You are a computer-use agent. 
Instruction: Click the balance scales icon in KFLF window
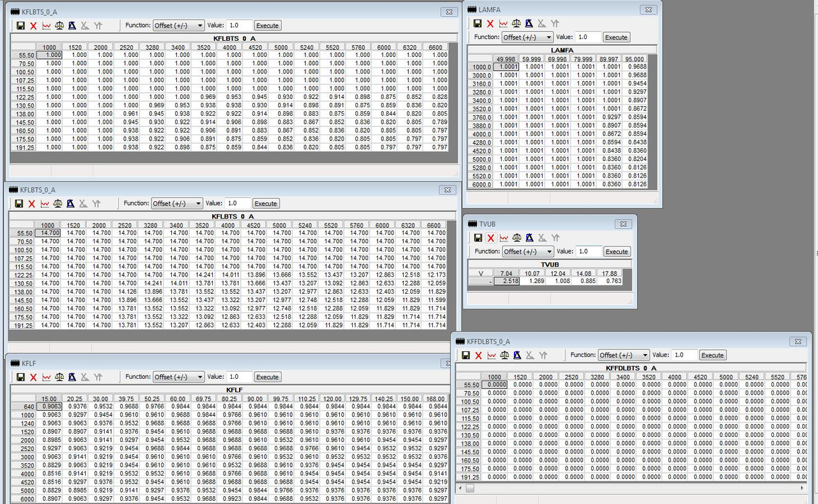click(59, 377)
